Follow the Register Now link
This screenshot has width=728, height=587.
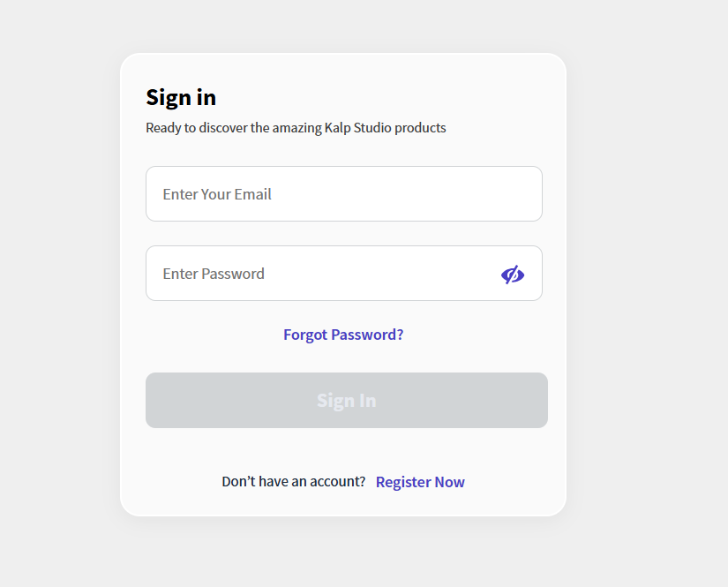tap(420, 482)
